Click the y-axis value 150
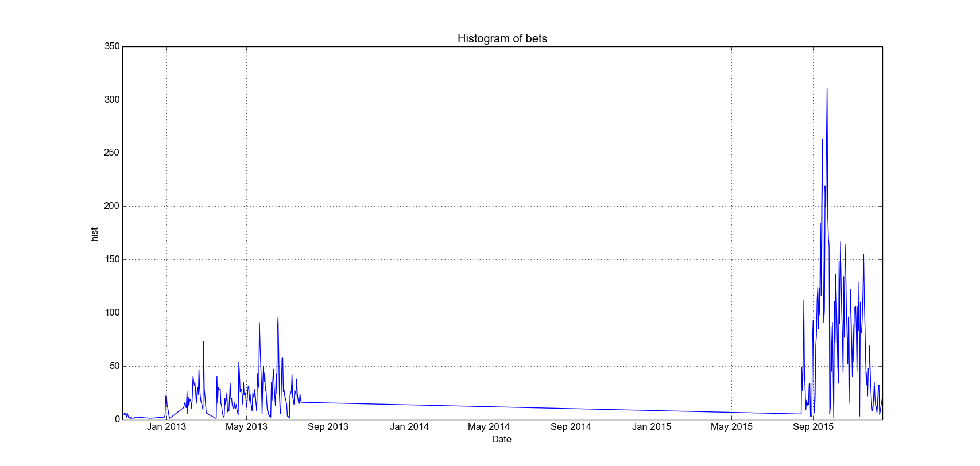This screenshot has height=466, width=980. [113, 259]
